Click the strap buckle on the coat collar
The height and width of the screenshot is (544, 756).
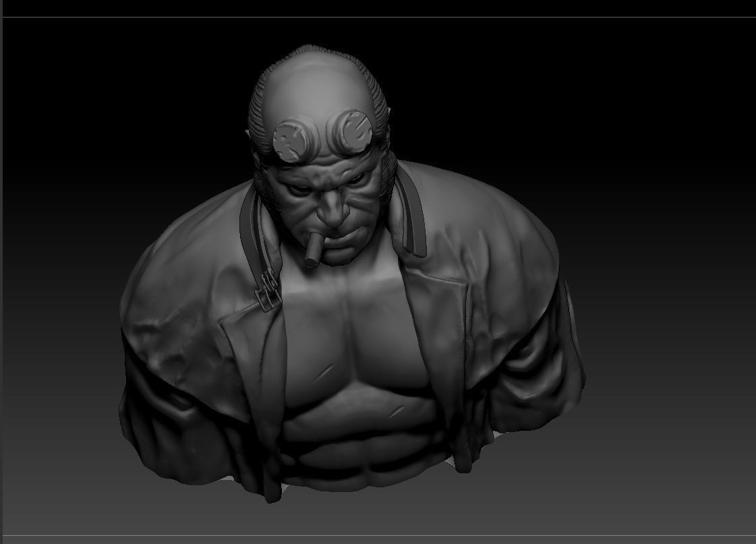click(268, 290)
